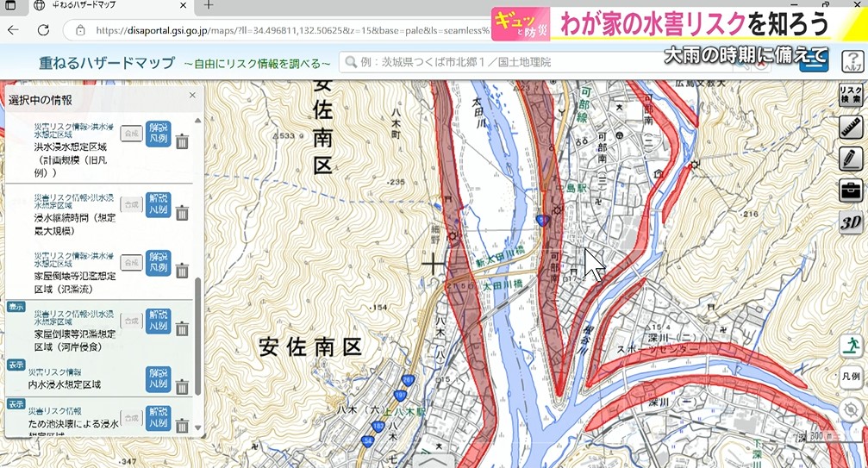
Task: Toggle 合成 for 洪水浸水想定区域(計画規模)
Action: point(132,134)
